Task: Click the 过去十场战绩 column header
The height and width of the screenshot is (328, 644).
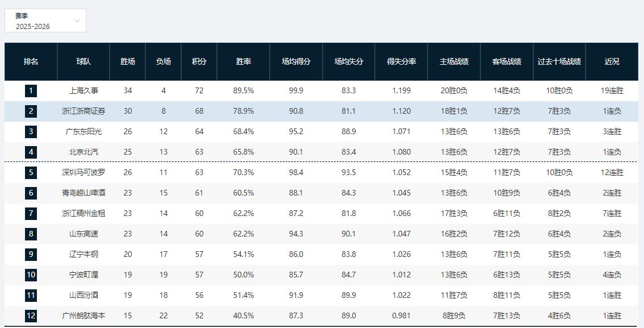Action: click(559, 61)
